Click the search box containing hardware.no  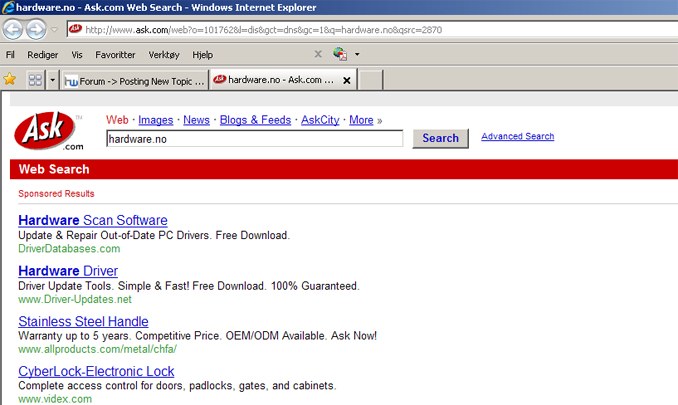coord(255,139)
